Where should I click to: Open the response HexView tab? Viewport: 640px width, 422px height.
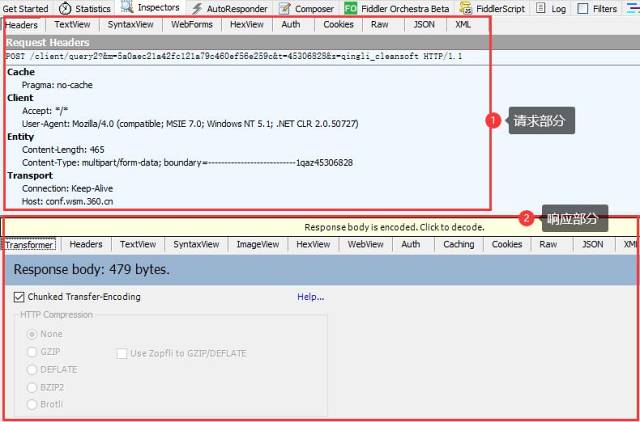coord(313,244)
